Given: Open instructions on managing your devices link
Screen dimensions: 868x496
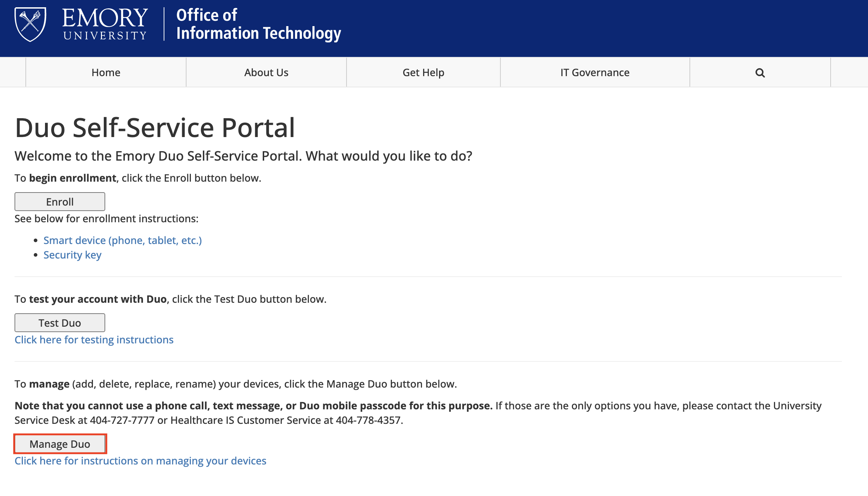Looking at the screenshot, I should click(140, 461).
